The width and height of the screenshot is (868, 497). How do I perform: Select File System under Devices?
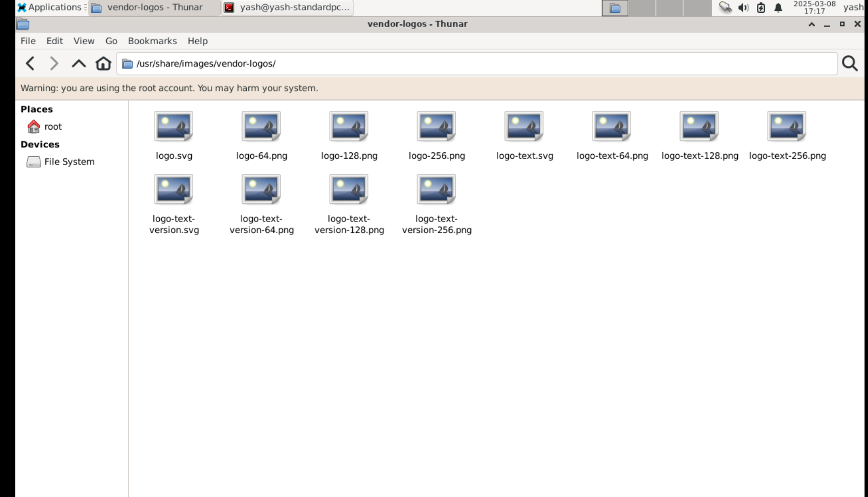(69, 162)
